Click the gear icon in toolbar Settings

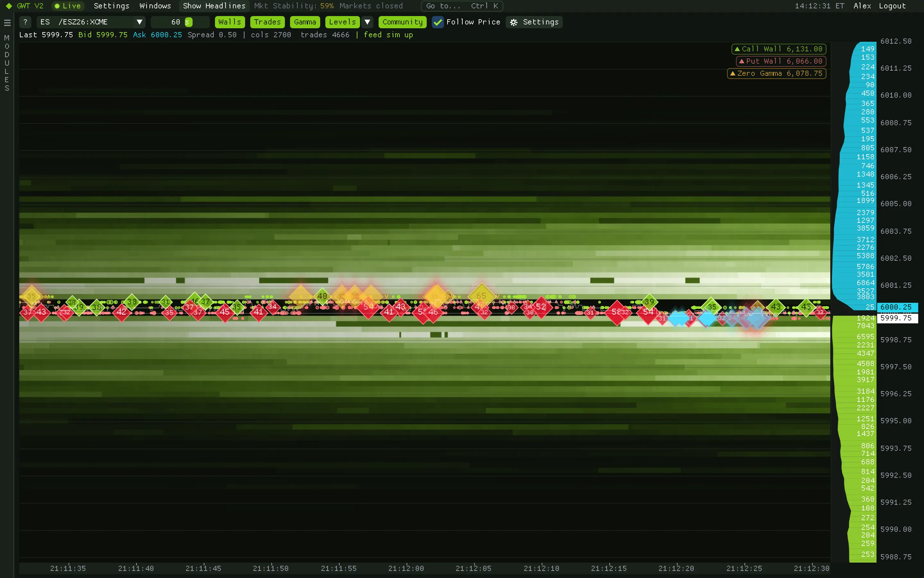(514, 22)
